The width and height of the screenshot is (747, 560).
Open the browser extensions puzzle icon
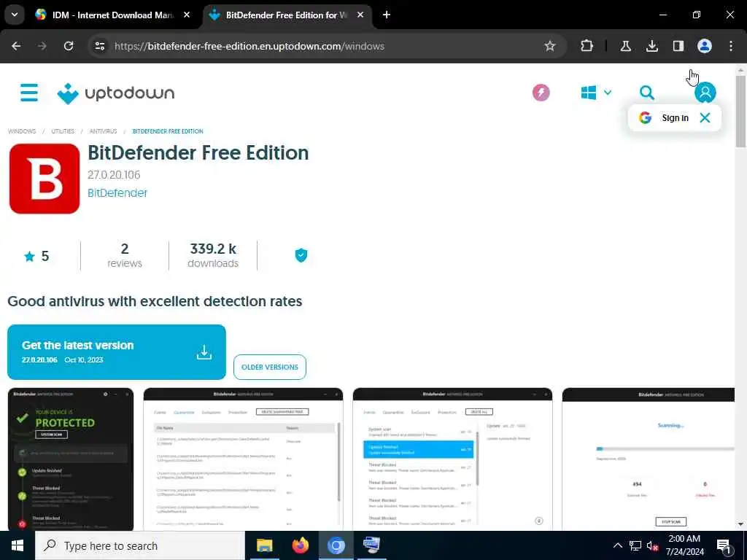(587, 46)
